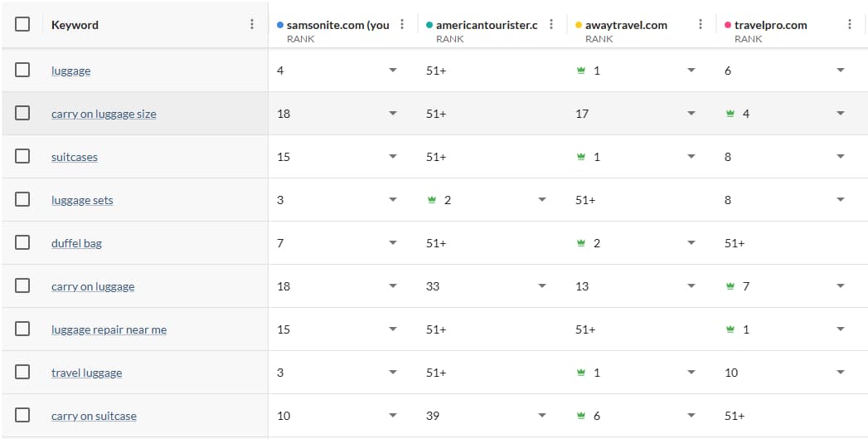Expand americantourister rank dropdown for carry on luggage
This screenshot has height=439, width=868.
pos(542,286)
